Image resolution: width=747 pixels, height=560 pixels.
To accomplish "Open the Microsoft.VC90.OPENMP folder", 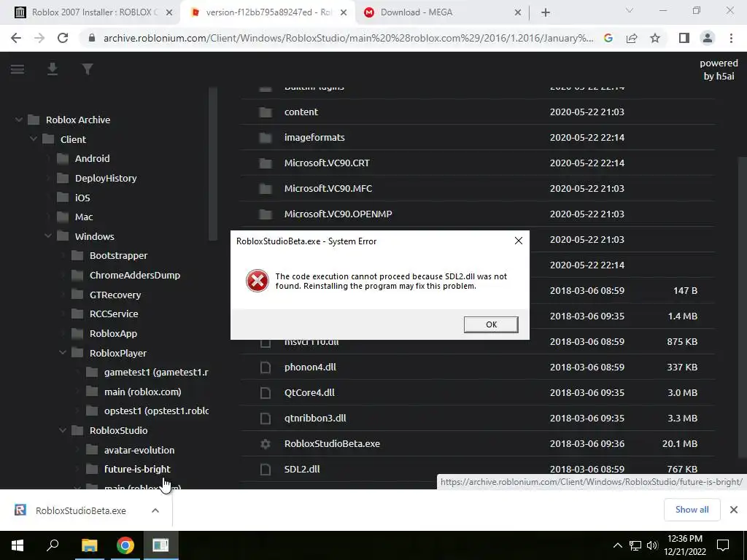I will point(338,214).
